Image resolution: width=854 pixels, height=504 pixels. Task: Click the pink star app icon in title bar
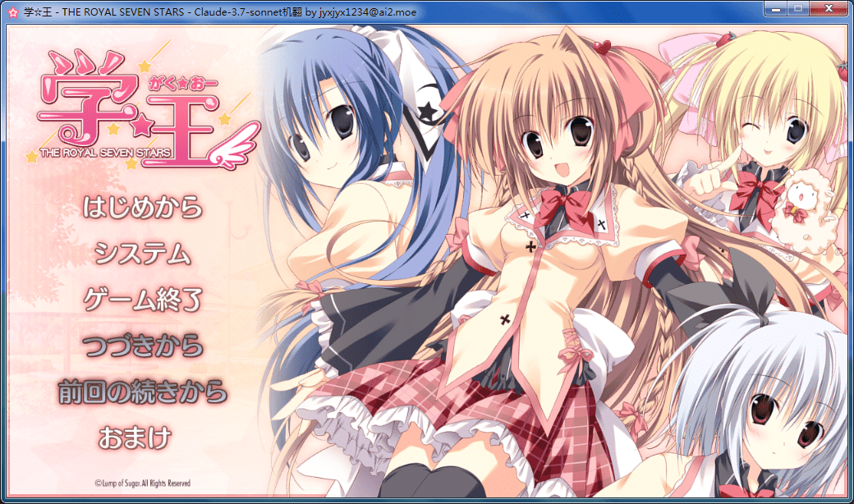(12, 11)
